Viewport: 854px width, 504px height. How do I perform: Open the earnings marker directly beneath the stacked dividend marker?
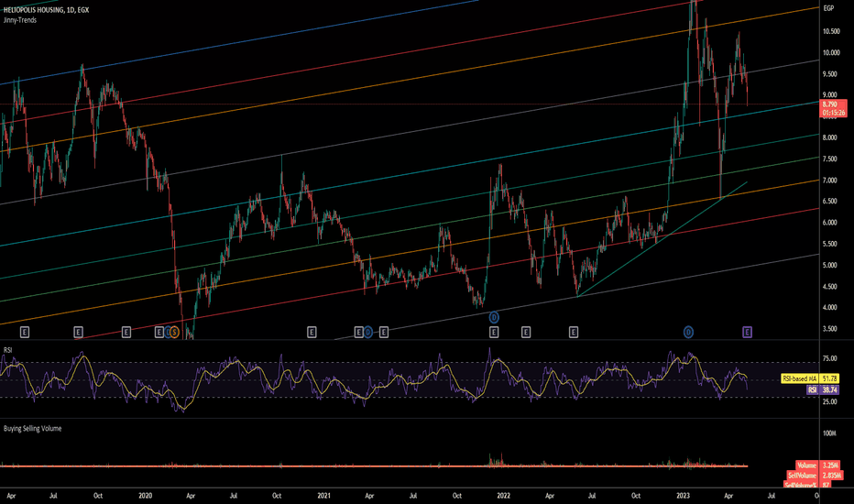pyautogui.click(x=494, y=332)
